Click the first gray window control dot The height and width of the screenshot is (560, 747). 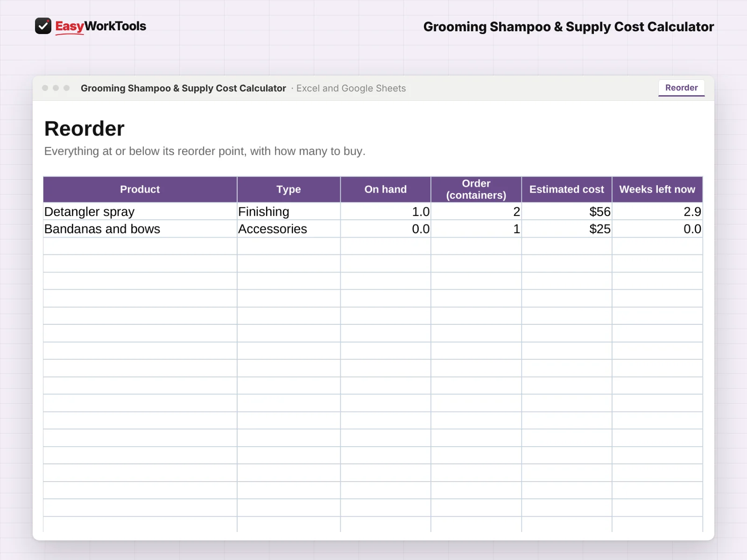(45, 88)
